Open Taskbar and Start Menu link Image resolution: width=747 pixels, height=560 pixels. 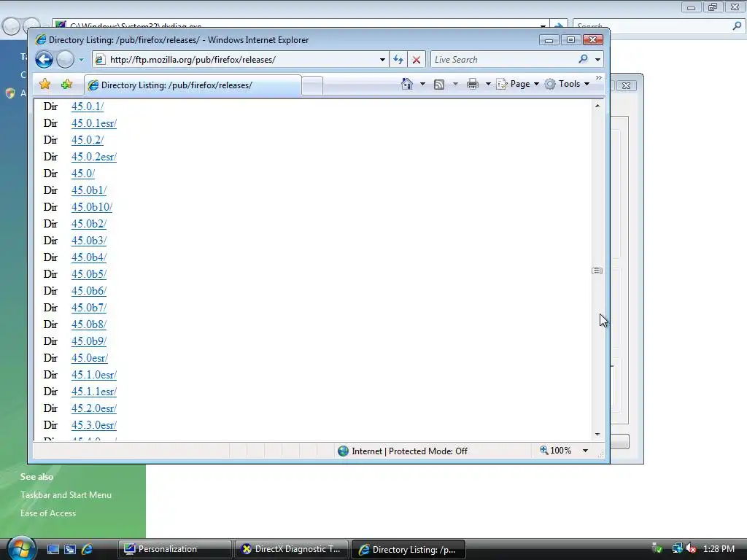point(66,495)
